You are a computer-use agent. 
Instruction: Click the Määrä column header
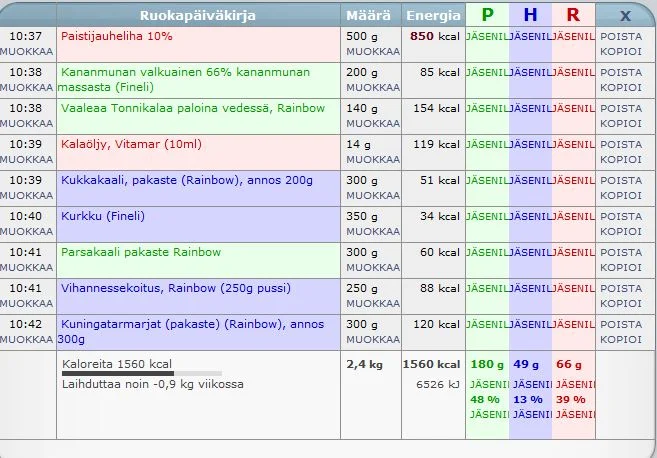[368, 15]
